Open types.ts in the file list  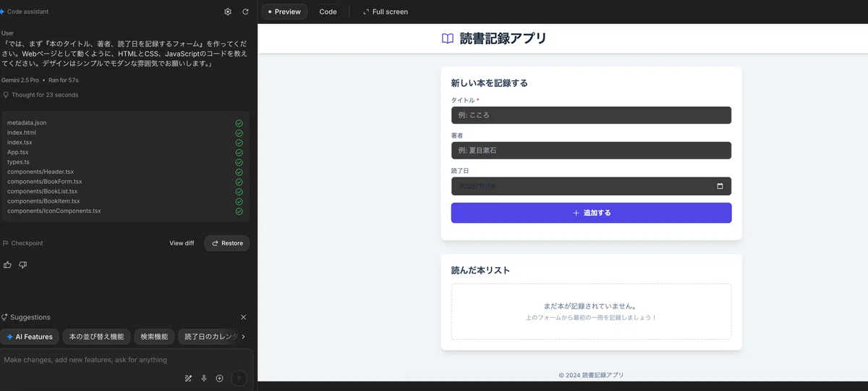pos(18,162)
